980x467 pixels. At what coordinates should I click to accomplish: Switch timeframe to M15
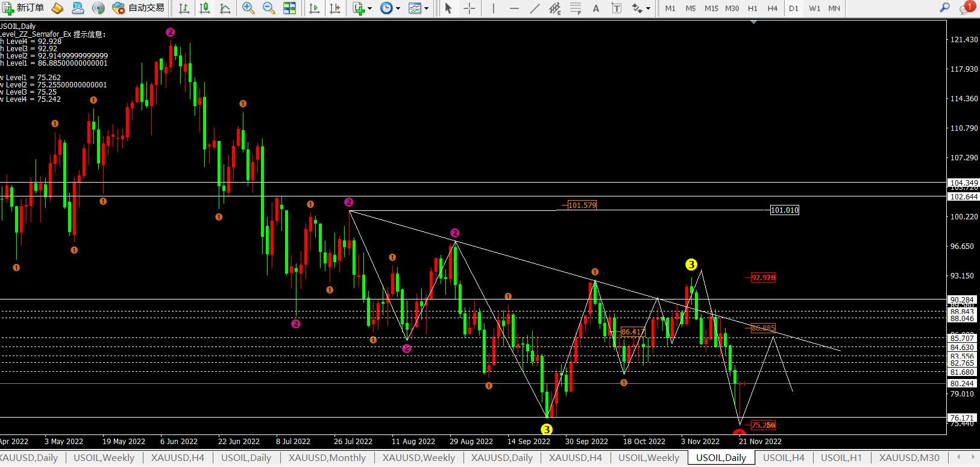pyautogui.click(x=711, y=8)
